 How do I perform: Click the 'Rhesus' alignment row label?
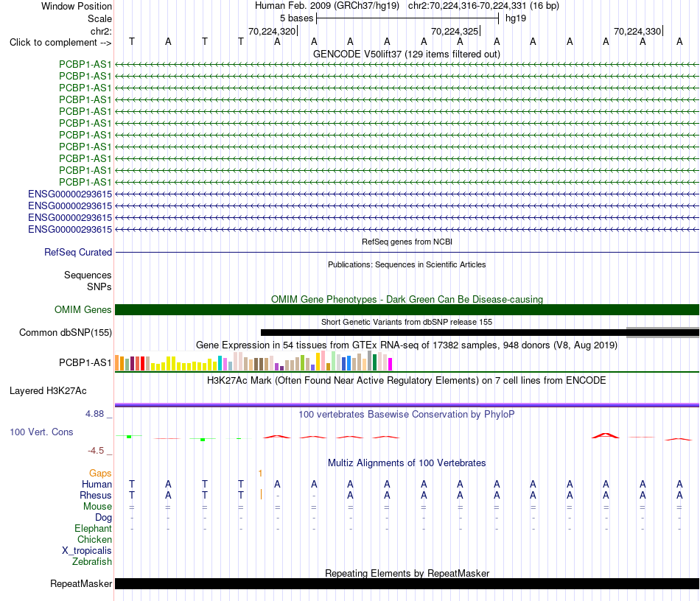pyautogui.click(x=96, y=495)
